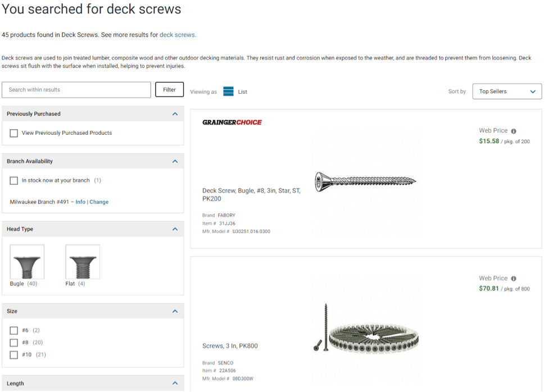
Task: Open the Fabory deck screw product image
Action: click(365, 181)
